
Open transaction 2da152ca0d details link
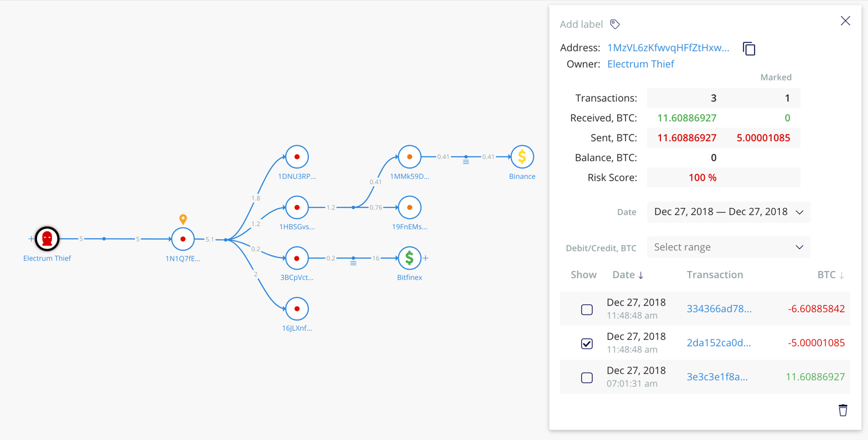(x=719, y=342)
